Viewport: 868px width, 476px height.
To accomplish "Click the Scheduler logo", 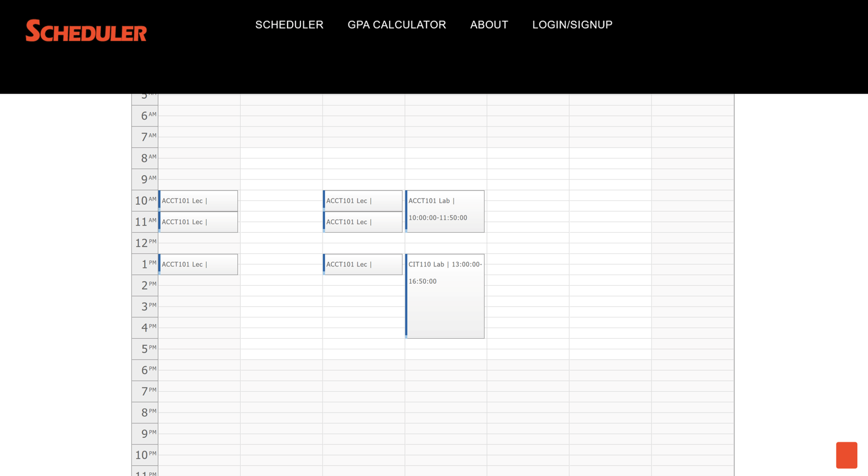I will [x=86, y=31].
